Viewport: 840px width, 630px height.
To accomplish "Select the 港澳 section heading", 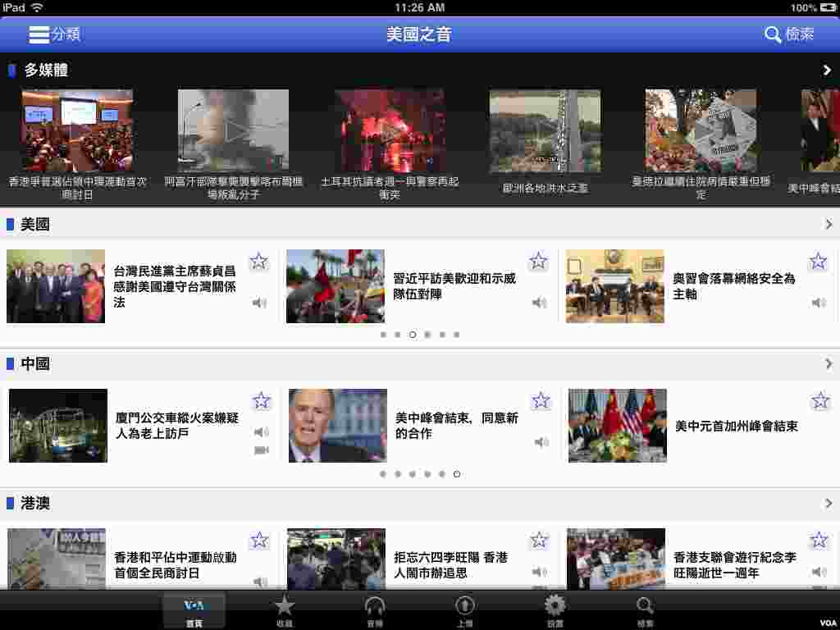I will (34, 503).
